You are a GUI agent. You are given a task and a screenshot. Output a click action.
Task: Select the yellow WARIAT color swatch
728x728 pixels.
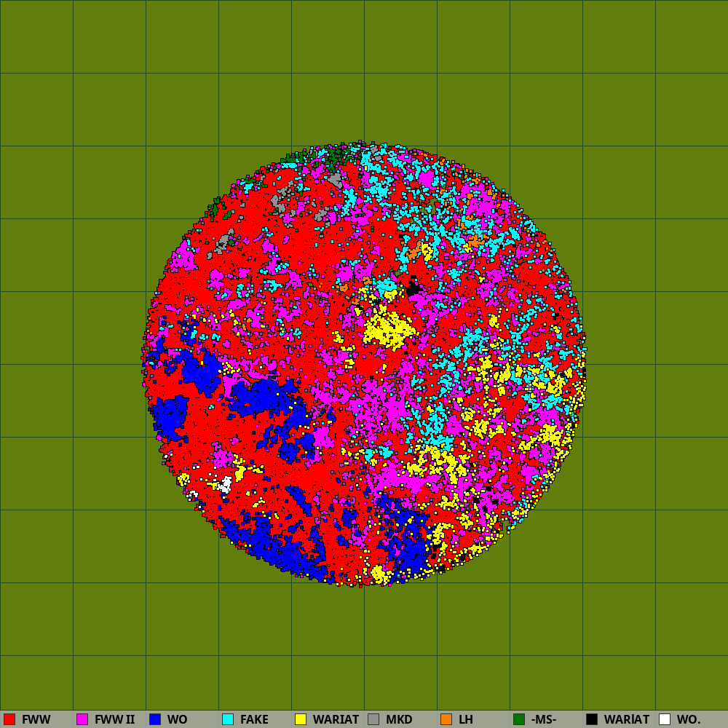(301, 719)
